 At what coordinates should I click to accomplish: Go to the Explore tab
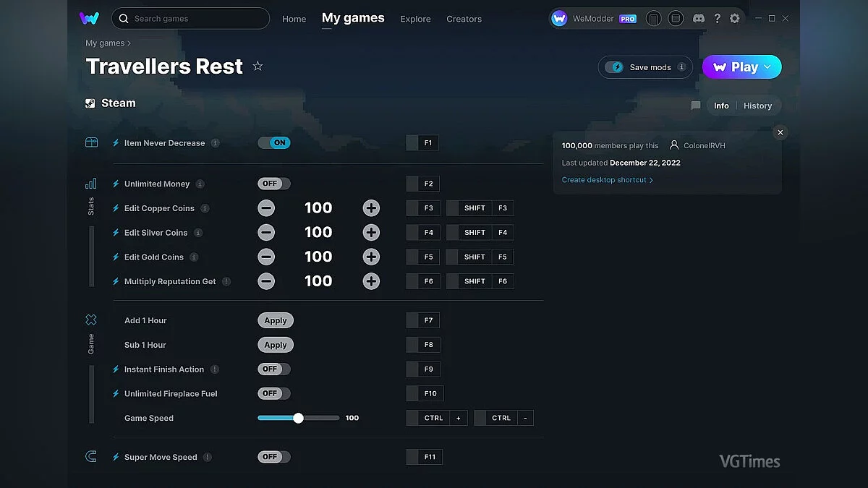[415, 19]
